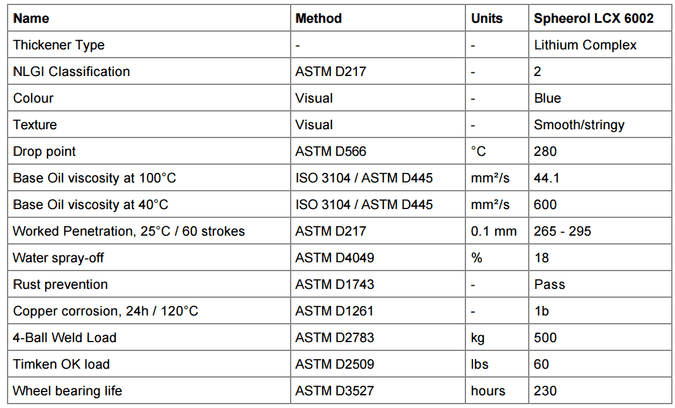Select the 'lbs' units cell

480,363
